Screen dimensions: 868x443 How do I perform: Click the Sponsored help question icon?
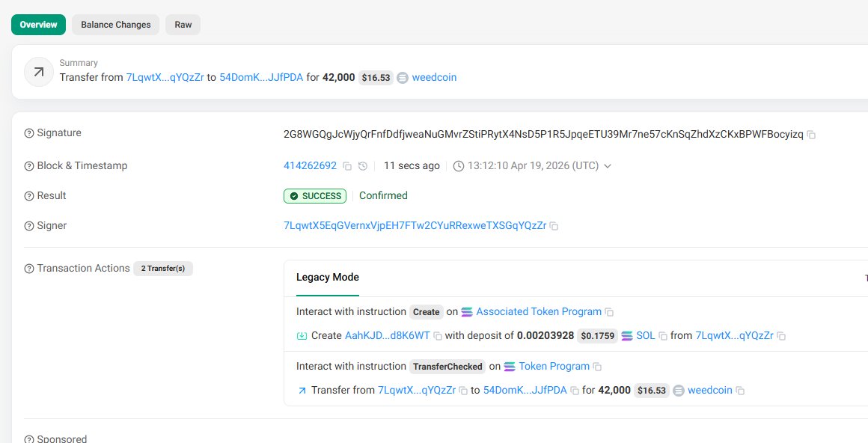pos(29,439)
